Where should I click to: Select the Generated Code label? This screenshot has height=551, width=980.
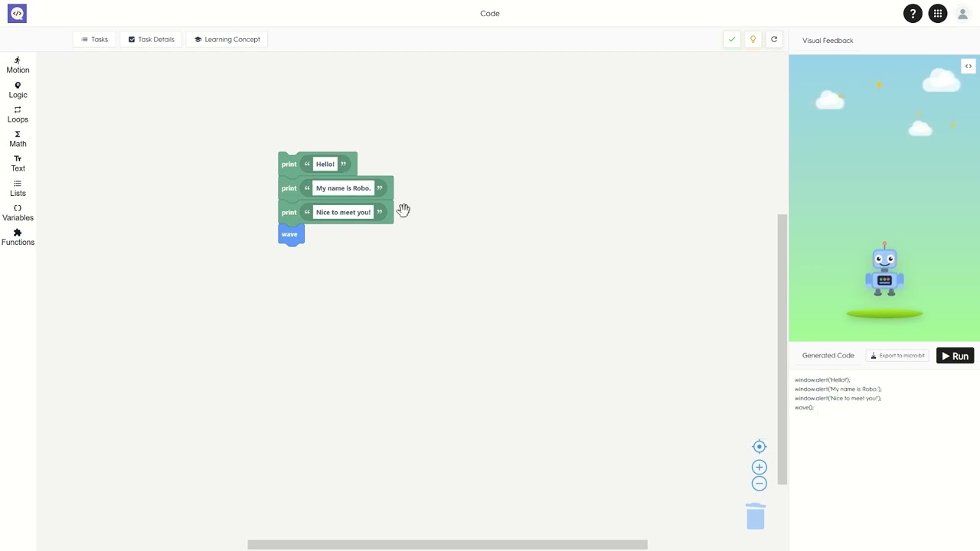828,356
